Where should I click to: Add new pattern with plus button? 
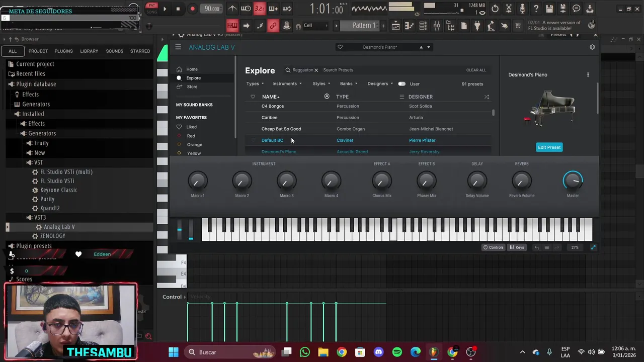point(383,26)
